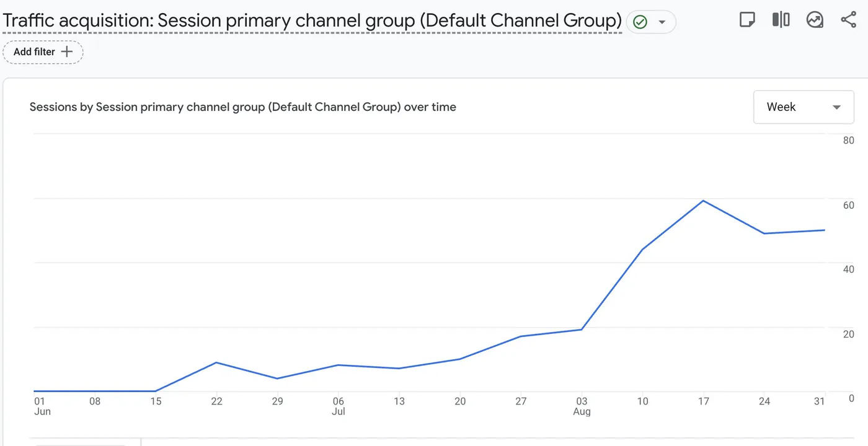The height and width of the screenshot is (446, 868).
Task: Click the Add filter button
Action: 43,52
